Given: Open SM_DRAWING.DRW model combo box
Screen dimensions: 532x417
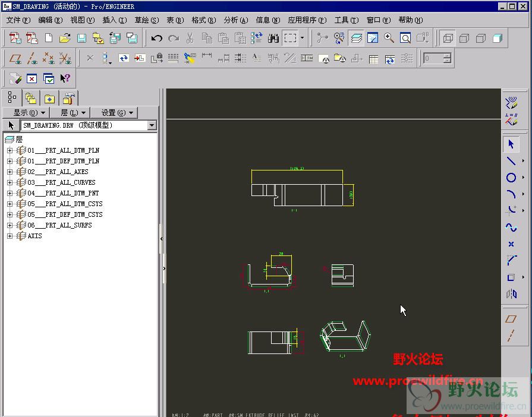Looking at the screenshot, I should tap(89, 125).
